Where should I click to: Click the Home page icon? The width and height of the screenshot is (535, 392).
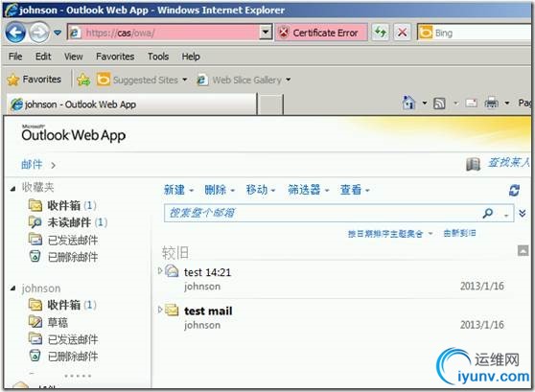pyautogui.click(x=408, y=103)
